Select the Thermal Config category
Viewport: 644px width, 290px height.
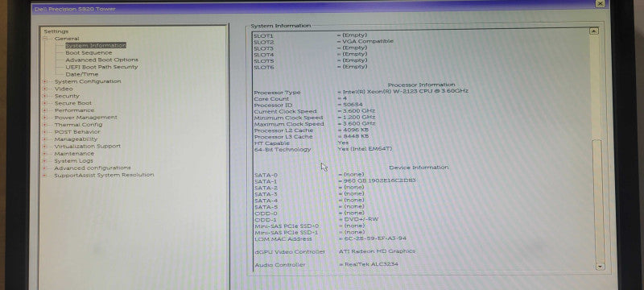(78, 125)
